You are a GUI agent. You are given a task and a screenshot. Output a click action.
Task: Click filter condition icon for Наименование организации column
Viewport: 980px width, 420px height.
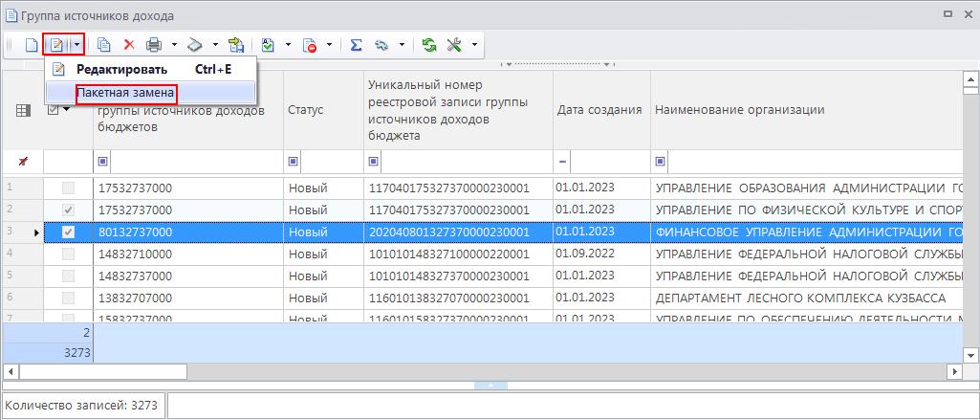coord(660,162)
